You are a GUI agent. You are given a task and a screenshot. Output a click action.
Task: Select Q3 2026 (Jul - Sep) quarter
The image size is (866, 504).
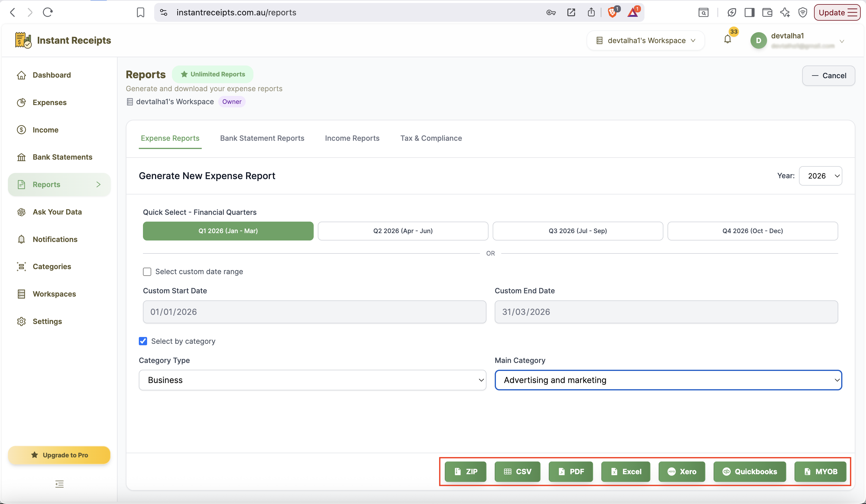[x=578, y=231]
